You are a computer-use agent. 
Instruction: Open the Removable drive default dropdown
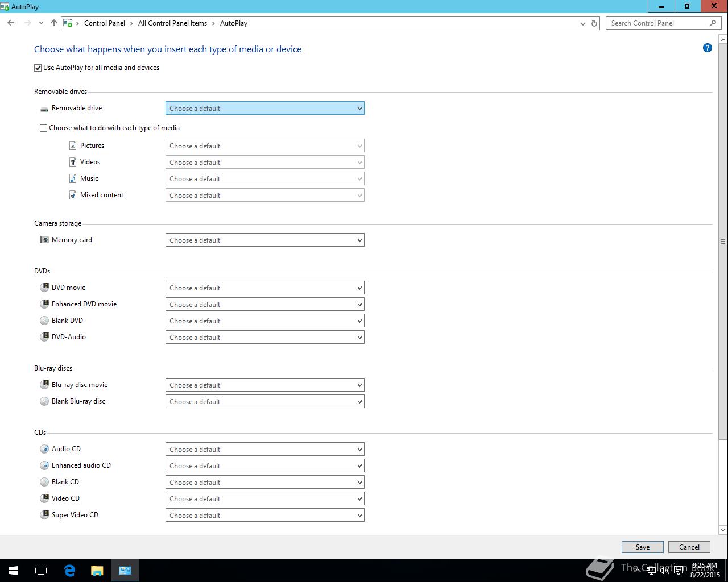coord(265,109)
